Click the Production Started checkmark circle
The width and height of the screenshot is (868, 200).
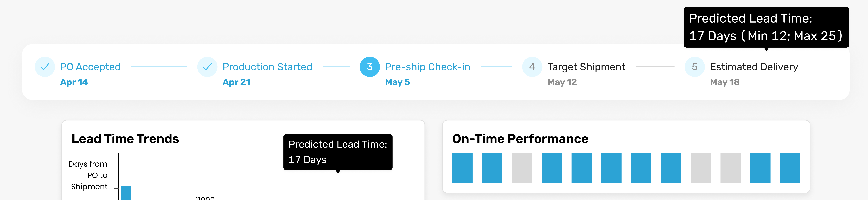coord(207,67)
